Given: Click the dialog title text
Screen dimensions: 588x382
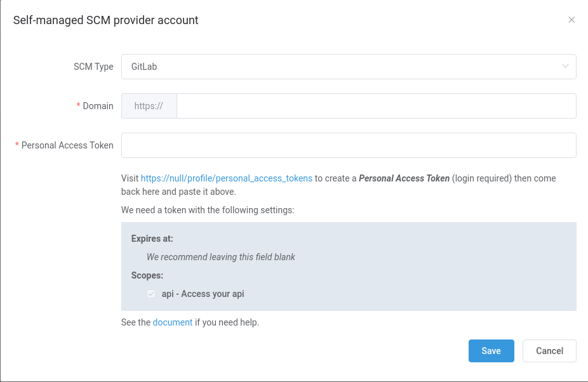Looking at the screenshot, I should (106, 20).
